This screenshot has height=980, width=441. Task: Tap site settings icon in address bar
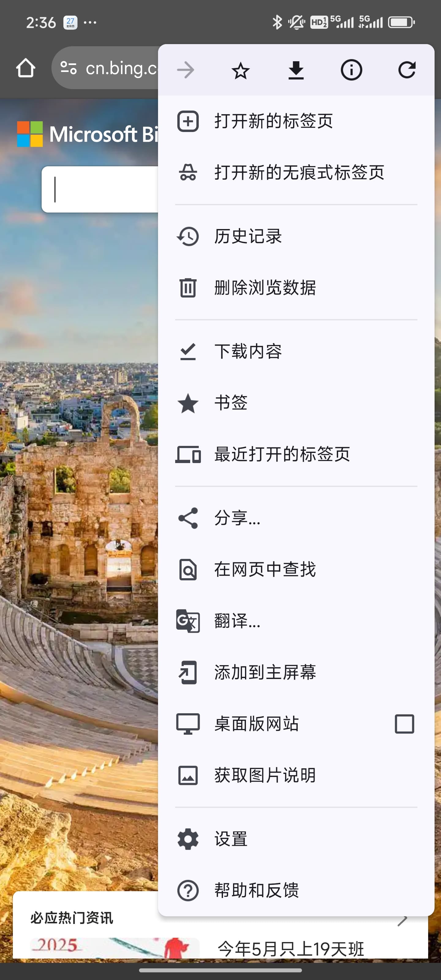coord(69,68)
